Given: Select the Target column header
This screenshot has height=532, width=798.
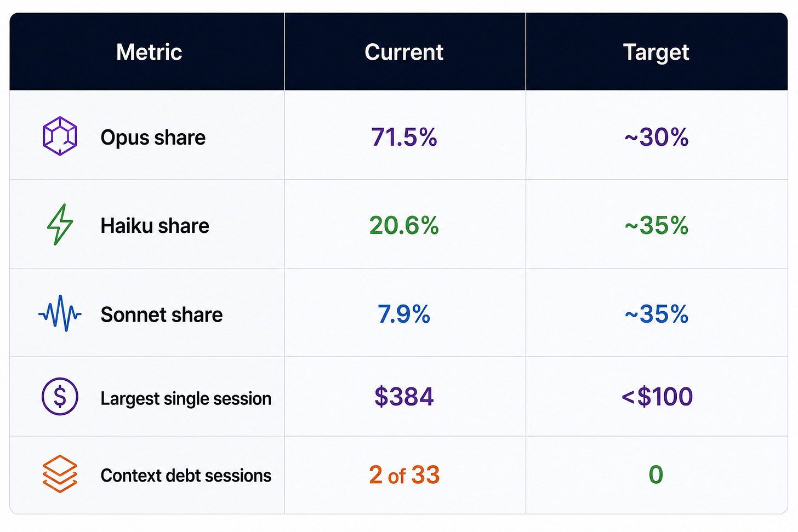Looking at the screenshot, I should [x=656, y=53].
